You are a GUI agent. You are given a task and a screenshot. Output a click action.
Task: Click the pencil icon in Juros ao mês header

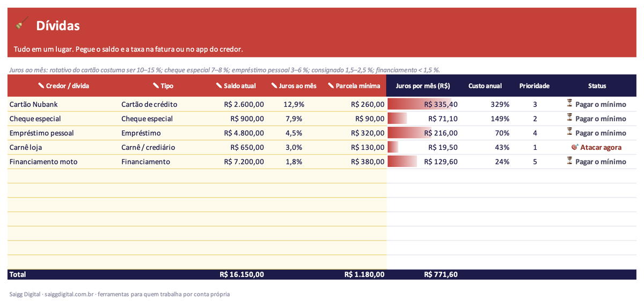(275, 85)
